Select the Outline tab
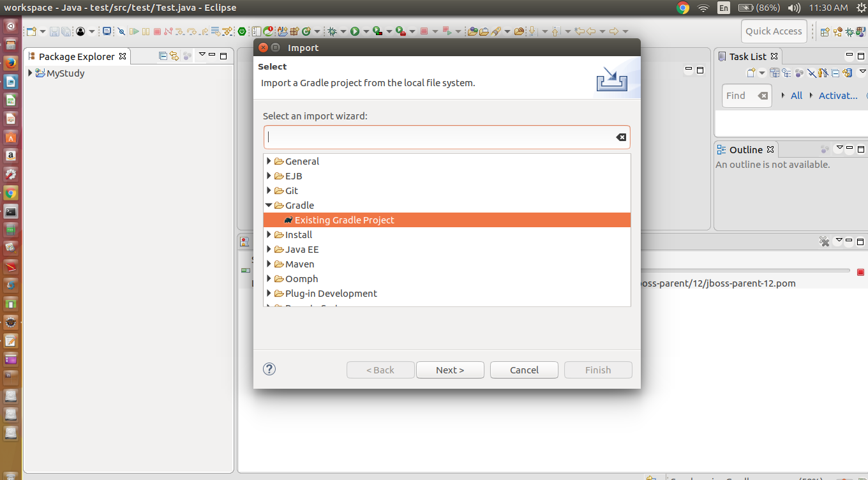This screenshot has width=868, height=480. [x=746, y=149]
